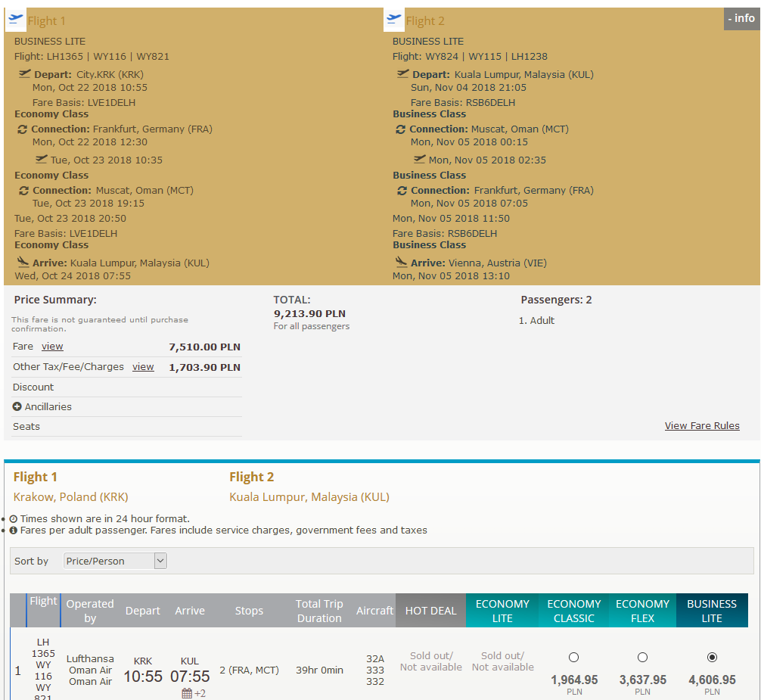
Task: Click the connection icon for Muscat in Flight 1
Action: [23, 190]
